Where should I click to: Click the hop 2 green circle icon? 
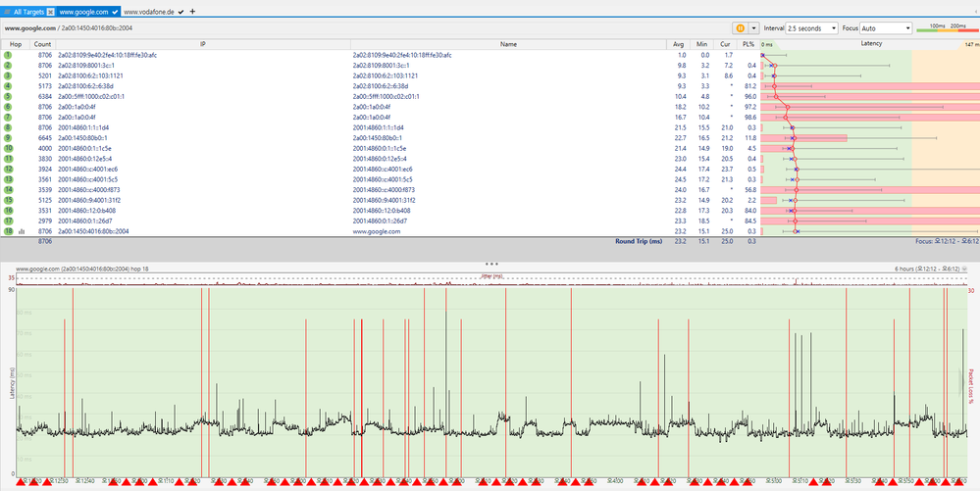tap(8, 65)
